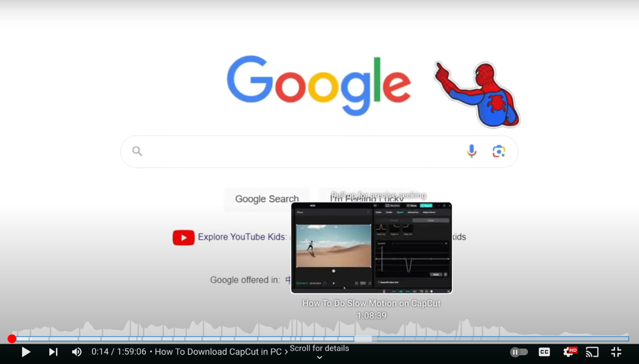Open chapter 'How To Download CapCut in PC'

(221, 352)
